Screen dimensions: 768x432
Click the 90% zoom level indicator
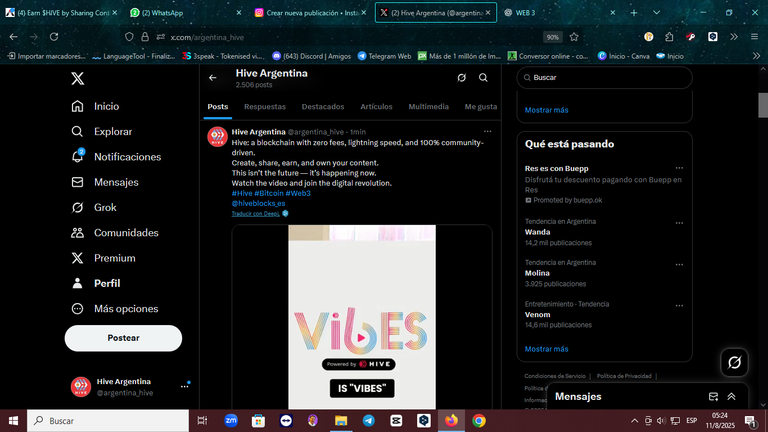[x=552, y=37]
